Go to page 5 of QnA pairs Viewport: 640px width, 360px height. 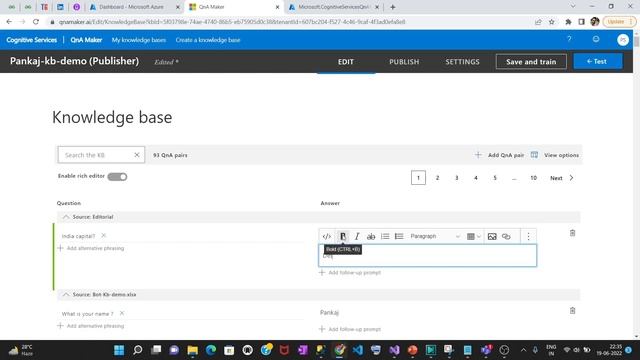495,178
